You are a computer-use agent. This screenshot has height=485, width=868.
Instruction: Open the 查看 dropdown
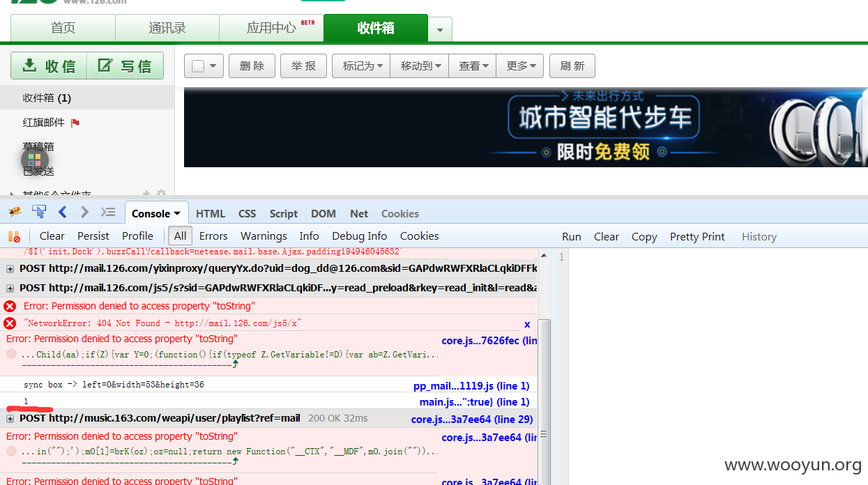click(x=473, y=66)
